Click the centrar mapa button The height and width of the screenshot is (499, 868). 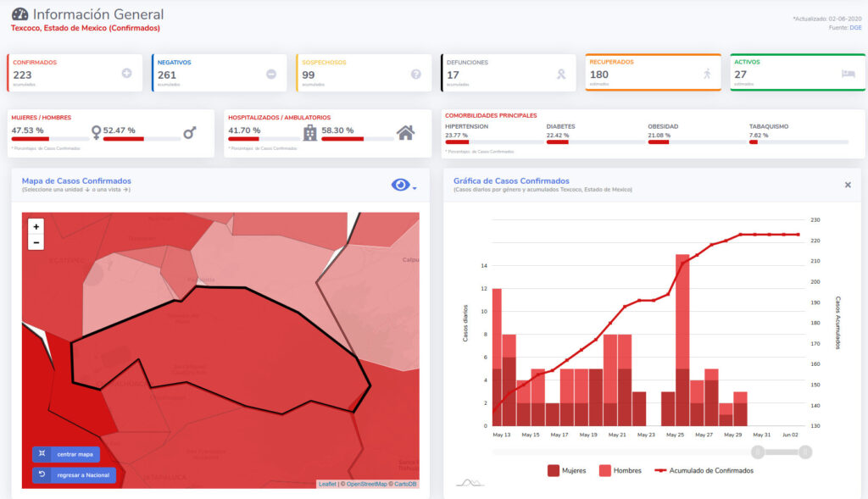point(66,454)
